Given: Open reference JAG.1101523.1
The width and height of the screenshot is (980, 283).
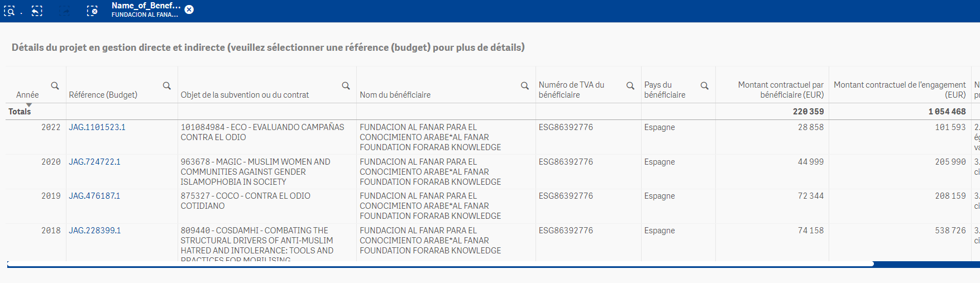Looking at the screenshot, I should 97,127.
